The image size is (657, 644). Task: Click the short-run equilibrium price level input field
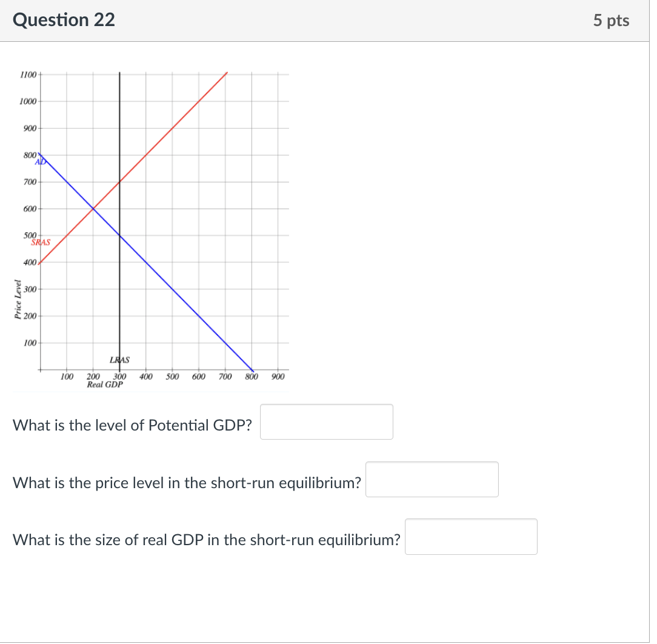432,479
